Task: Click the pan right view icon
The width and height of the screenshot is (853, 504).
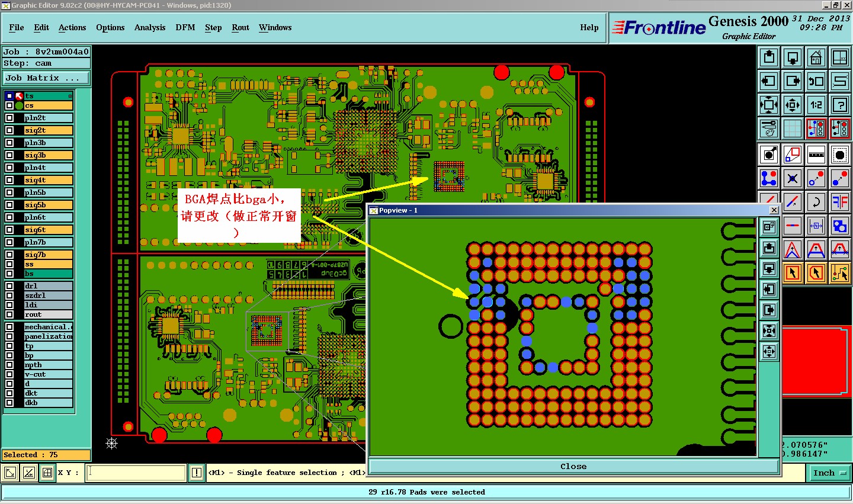Action: click(x=793, y=81)
